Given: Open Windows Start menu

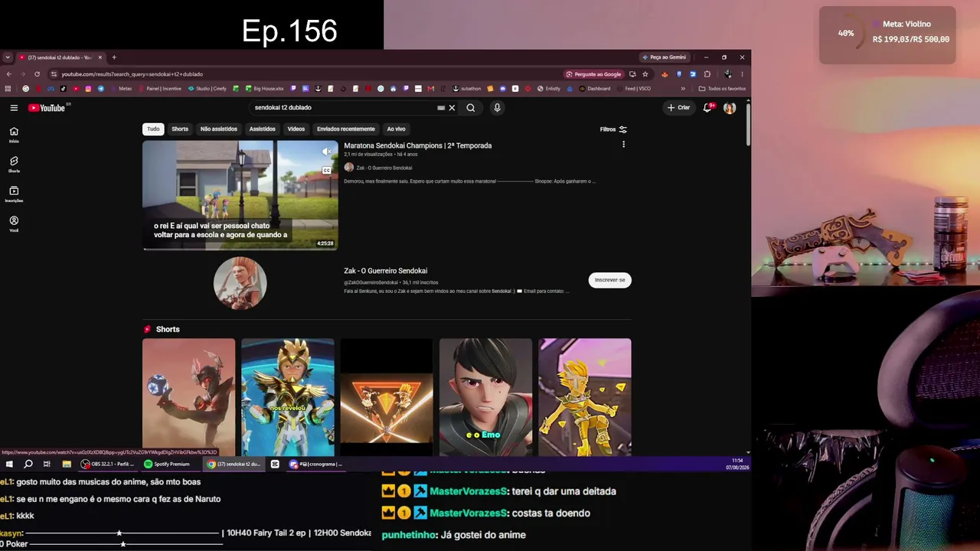Looking at the screenshot, I should (x=9, y=464).
